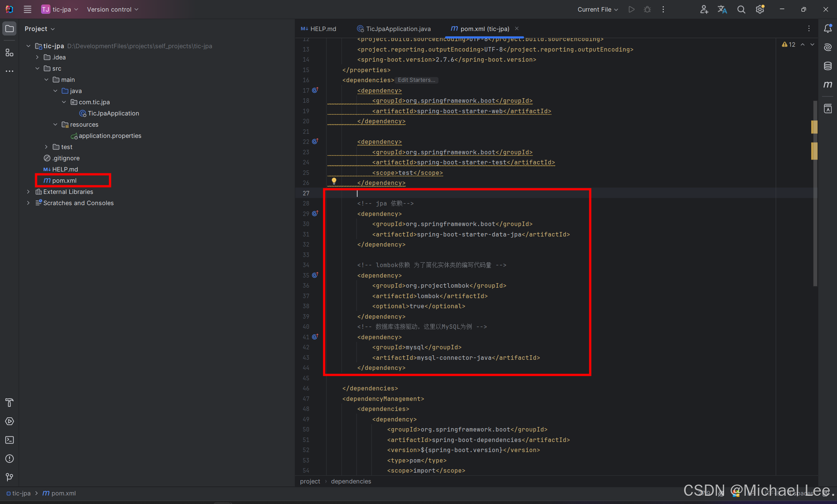Click the gutter icon on line 29

[315, 213]
